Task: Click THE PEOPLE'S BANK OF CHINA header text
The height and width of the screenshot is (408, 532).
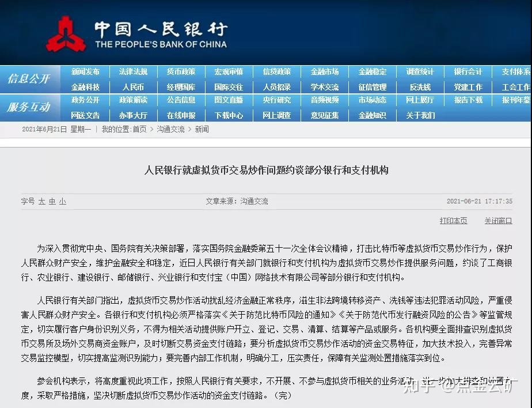Action: (x=161, y=44)
